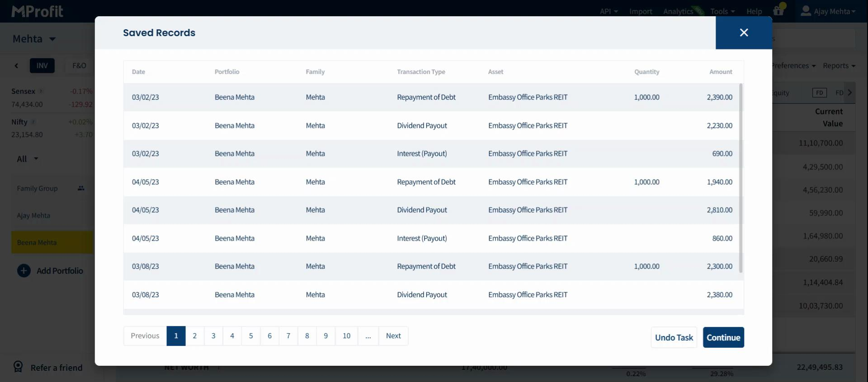This screenshot has width=868, height=382.
Task: Click Embassy Office Parks REIT in 2,810.00 row
Action: click(x=528, y=210)
